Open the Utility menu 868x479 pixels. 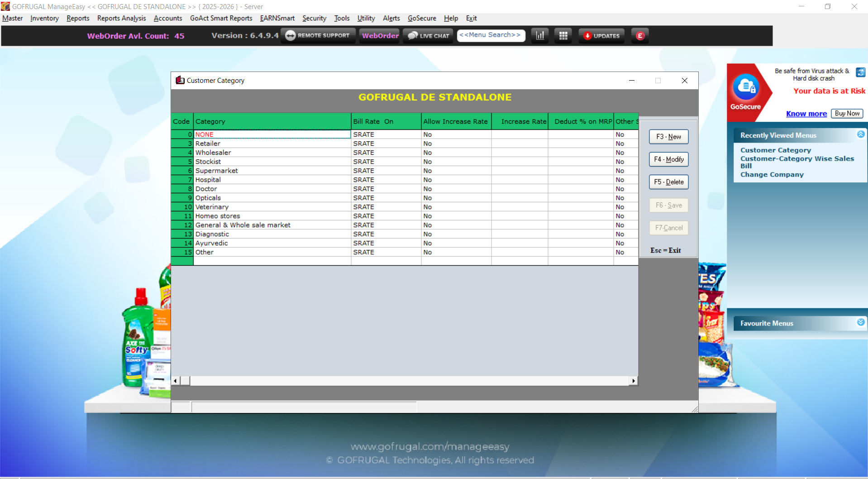(x=366, y=18)
